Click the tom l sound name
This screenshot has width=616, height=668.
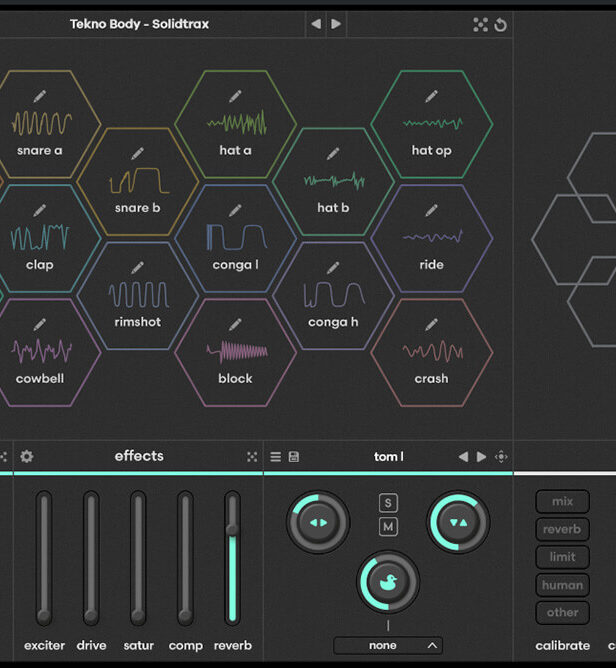[389, 457]
